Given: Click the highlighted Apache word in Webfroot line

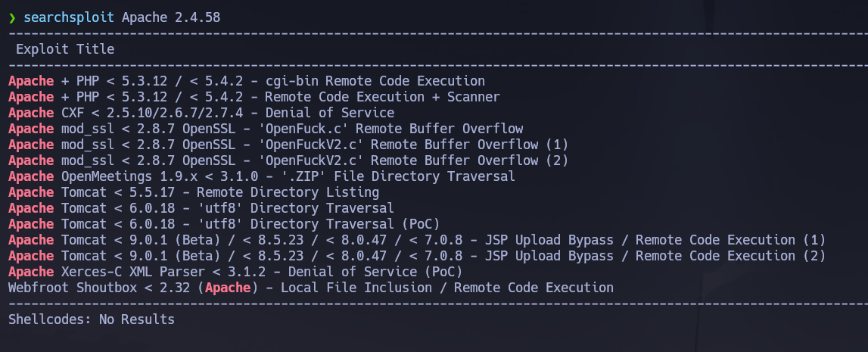Looking at the screenshot, I should tap(228, 288).
